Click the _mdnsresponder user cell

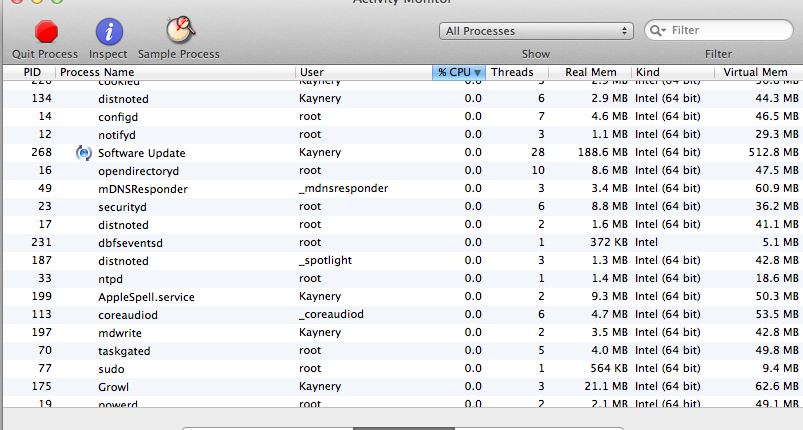[344, 188]
